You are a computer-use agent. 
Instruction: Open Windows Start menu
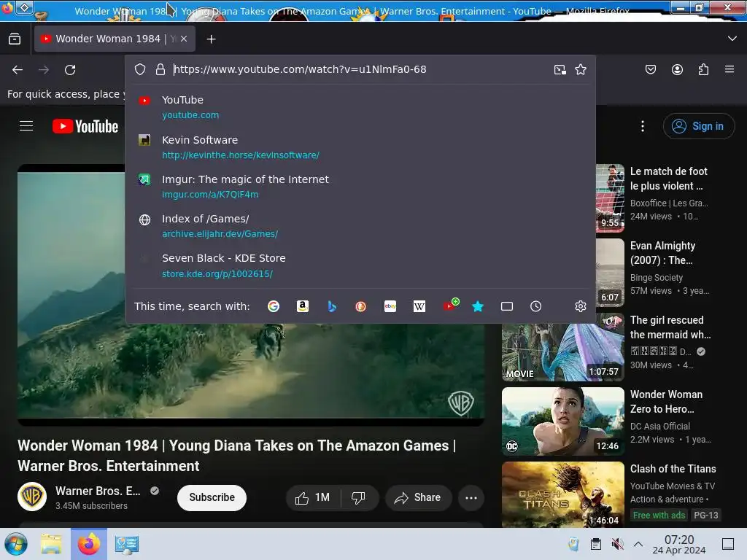(x=16, y=544)
